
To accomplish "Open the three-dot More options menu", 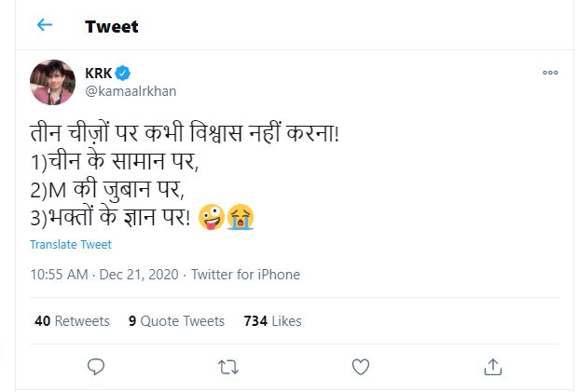I will tap(550, 73).
